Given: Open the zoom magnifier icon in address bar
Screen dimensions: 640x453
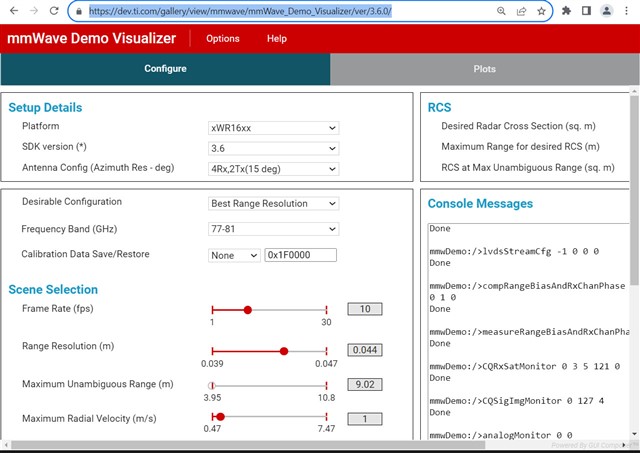Looking at the screenshot, I should point(501,11).
